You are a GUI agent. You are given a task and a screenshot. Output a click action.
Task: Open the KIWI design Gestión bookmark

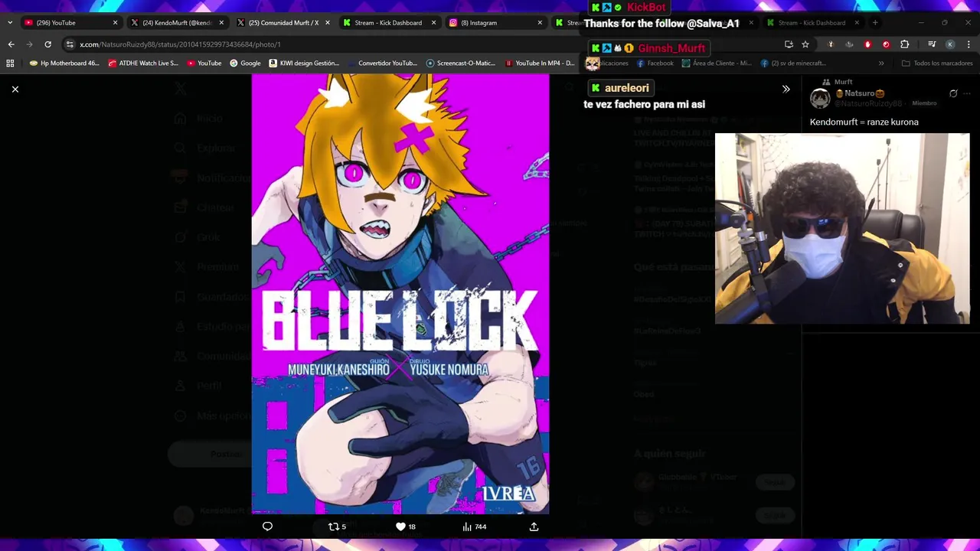(x=304, y=64)
